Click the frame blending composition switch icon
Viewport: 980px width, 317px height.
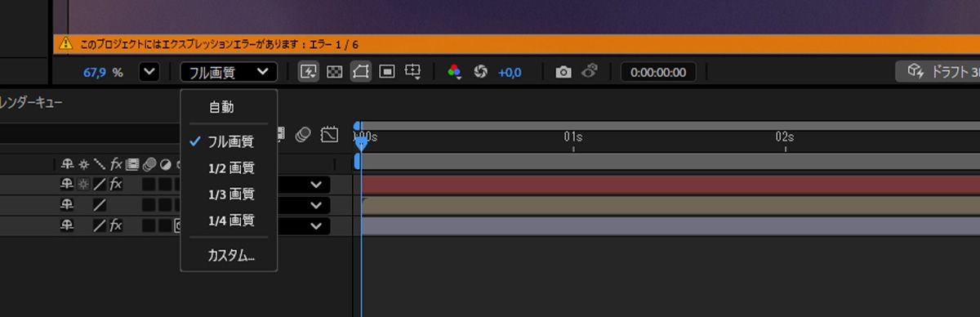coord(282,134)
